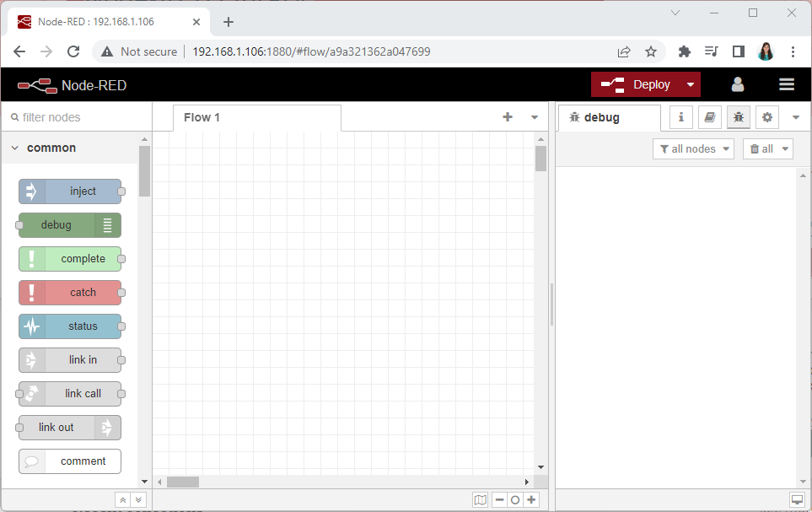Image resolution: width=812 pixels, height=512 pixels.
Task: Open the clear all debug dropdown
Action: [x=767, y=148]
